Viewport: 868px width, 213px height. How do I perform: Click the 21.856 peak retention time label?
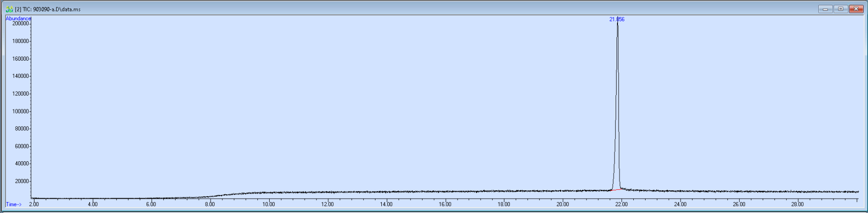(617, 19)
